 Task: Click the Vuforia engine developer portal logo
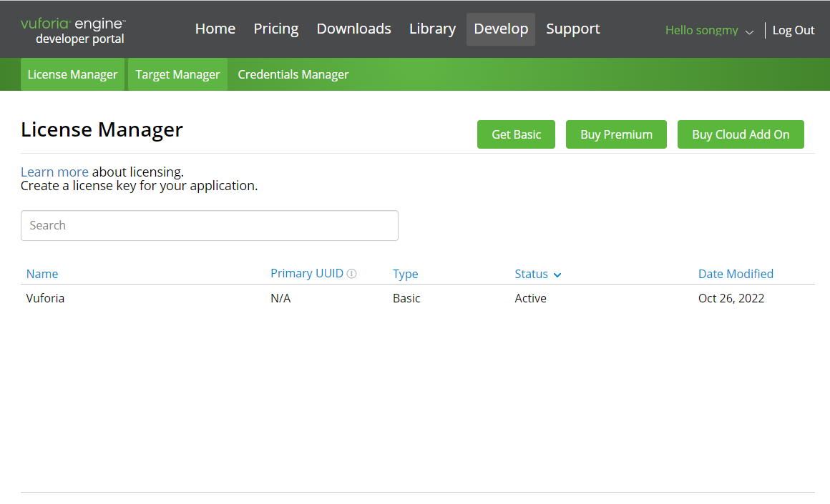(73, 31)
